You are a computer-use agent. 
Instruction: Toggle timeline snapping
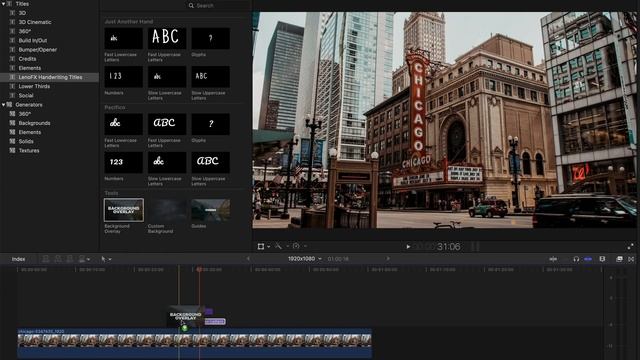pos(588,259)
